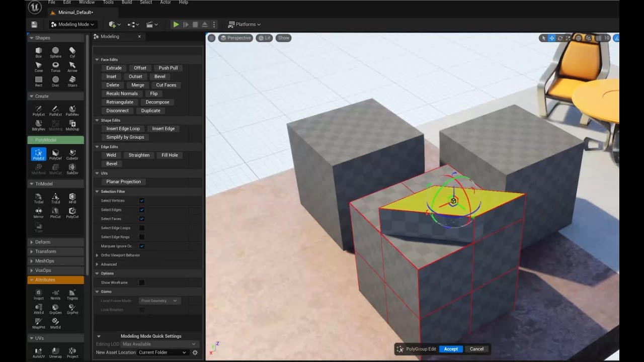Select the Cone shape tool
The image size is (644, 362).
39,67
